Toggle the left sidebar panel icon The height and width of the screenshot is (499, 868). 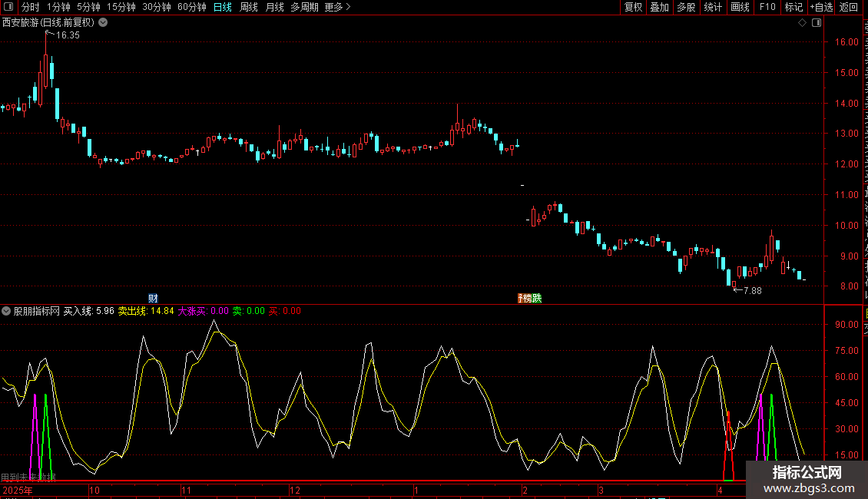[x=8, y=7]
